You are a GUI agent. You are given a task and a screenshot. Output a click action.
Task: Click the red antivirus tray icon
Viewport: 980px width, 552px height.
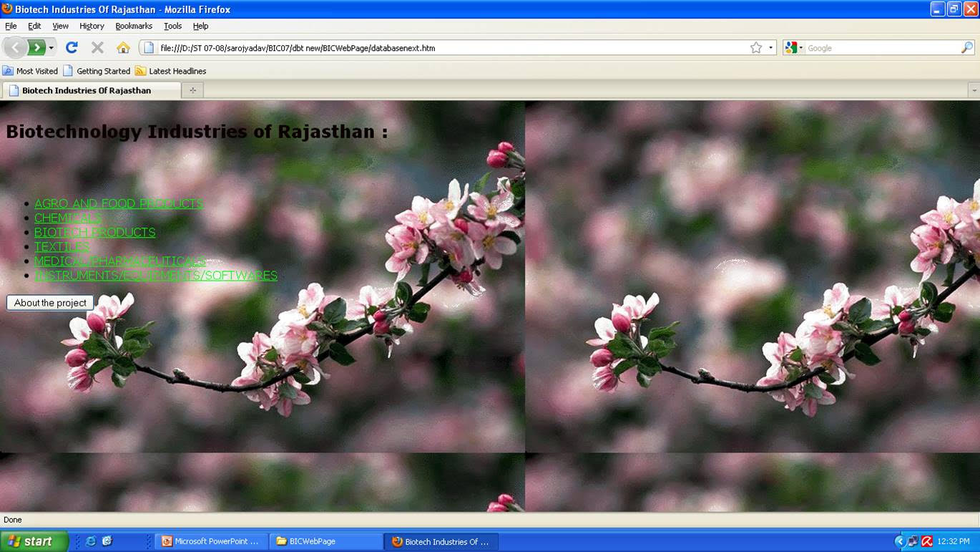click(x=927, y=541)
